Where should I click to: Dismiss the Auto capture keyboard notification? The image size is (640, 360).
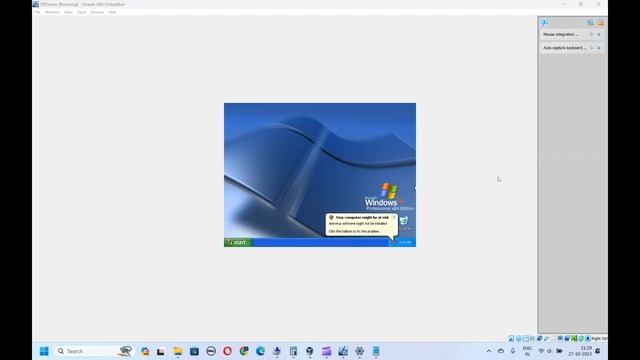[x=599, y=48]
